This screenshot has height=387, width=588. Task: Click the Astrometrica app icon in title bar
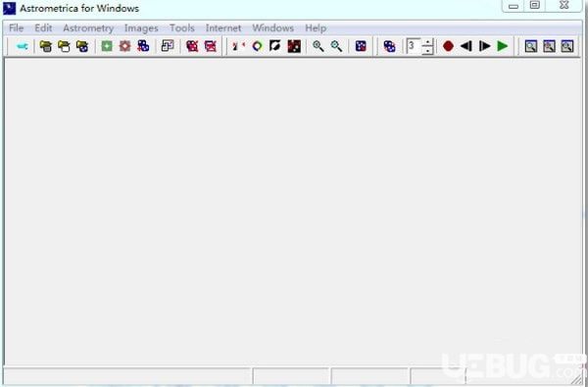click(x=10, y=8)
